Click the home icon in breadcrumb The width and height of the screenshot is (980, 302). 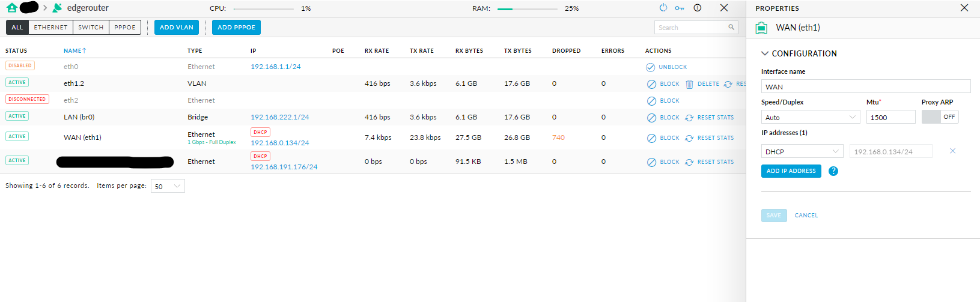(11, 8)
